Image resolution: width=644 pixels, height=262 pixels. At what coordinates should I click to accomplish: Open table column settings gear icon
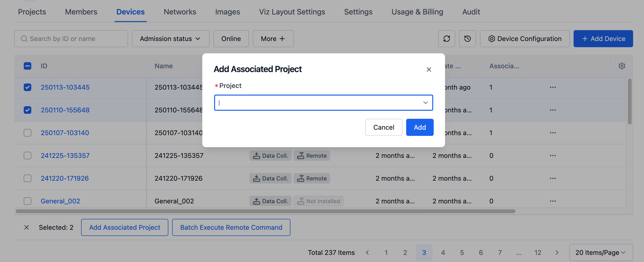pos(622,66)
